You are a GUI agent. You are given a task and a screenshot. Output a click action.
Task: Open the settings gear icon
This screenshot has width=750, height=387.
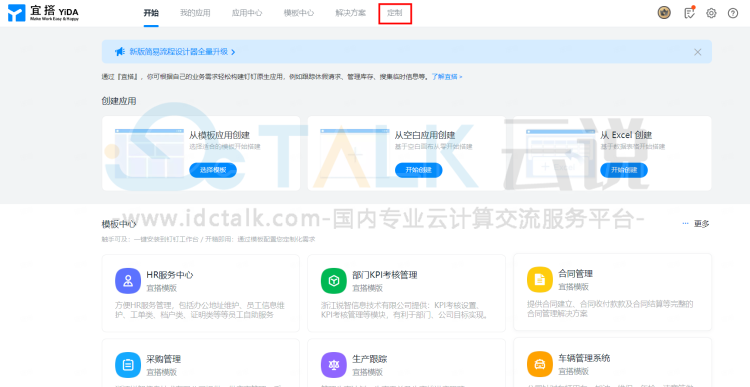point(711,13)
